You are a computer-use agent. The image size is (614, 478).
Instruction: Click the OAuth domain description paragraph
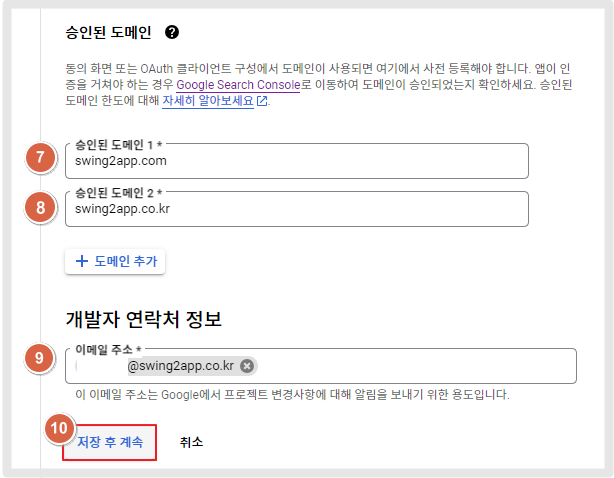pyautogui.click(x=319, y=85)
